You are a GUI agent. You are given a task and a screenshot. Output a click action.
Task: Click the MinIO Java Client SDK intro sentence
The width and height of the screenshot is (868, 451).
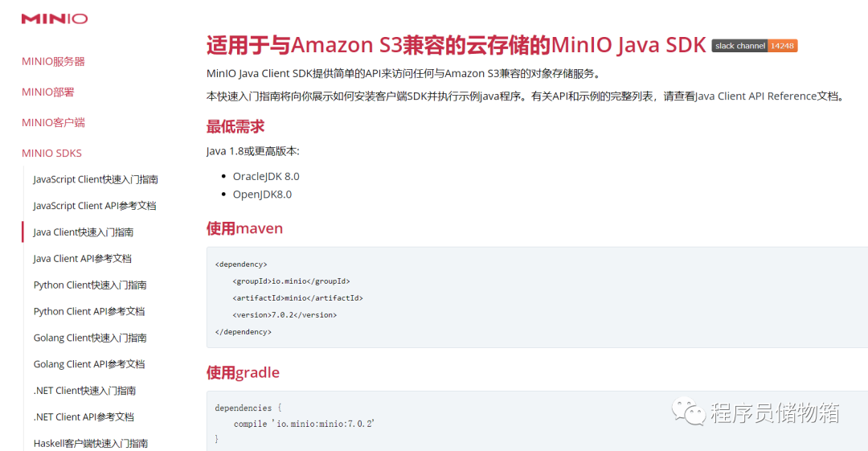[x=403, y=74]
